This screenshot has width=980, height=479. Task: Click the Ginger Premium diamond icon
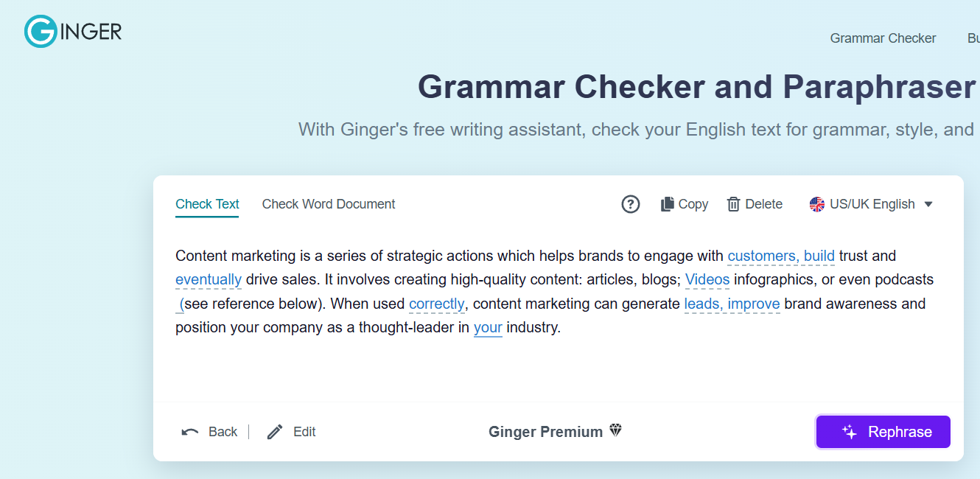(616, 431)
